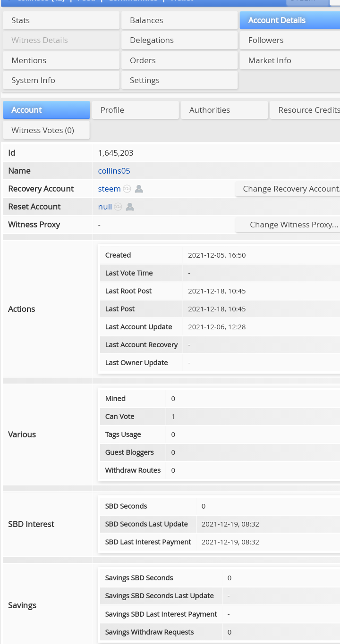Click the Last Owner Update label
The height and width of the screenshot is (644, 340).
136,363
